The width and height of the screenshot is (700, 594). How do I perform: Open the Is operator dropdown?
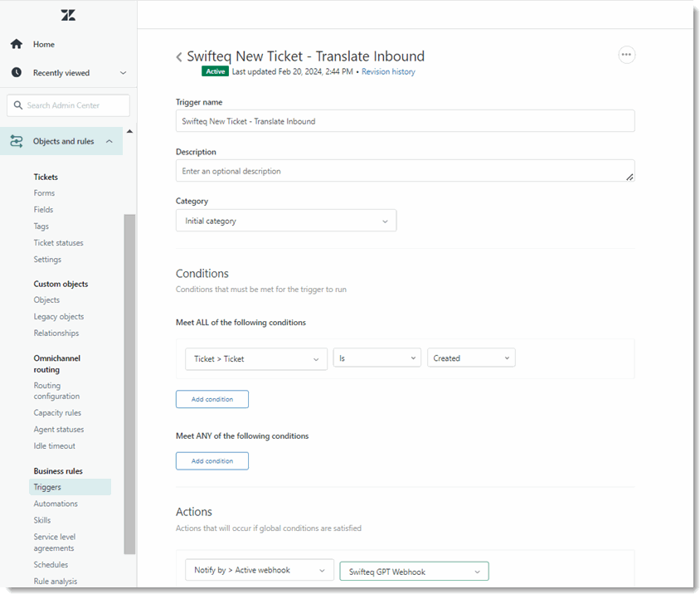(377, 358)
